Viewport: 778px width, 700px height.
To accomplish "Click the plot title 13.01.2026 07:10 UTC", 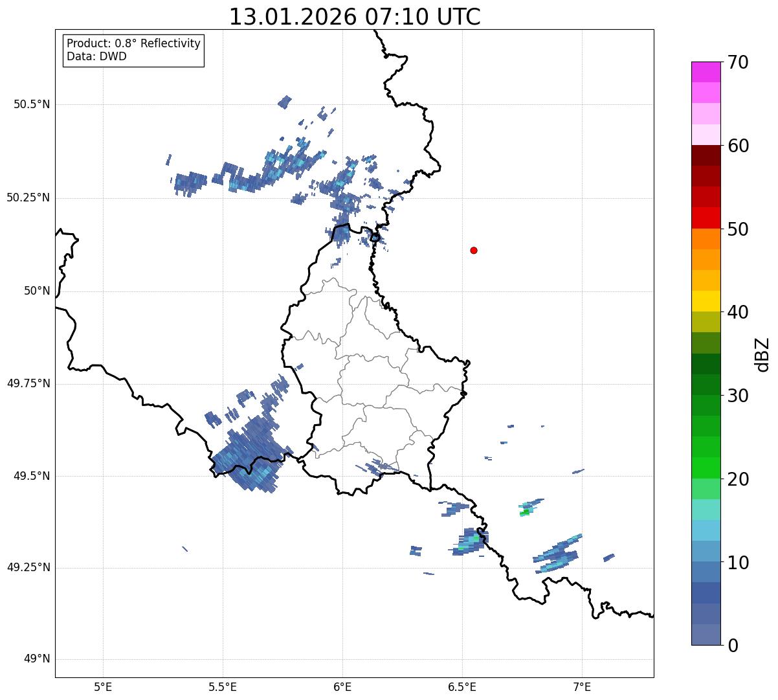I will click(355, 17).
